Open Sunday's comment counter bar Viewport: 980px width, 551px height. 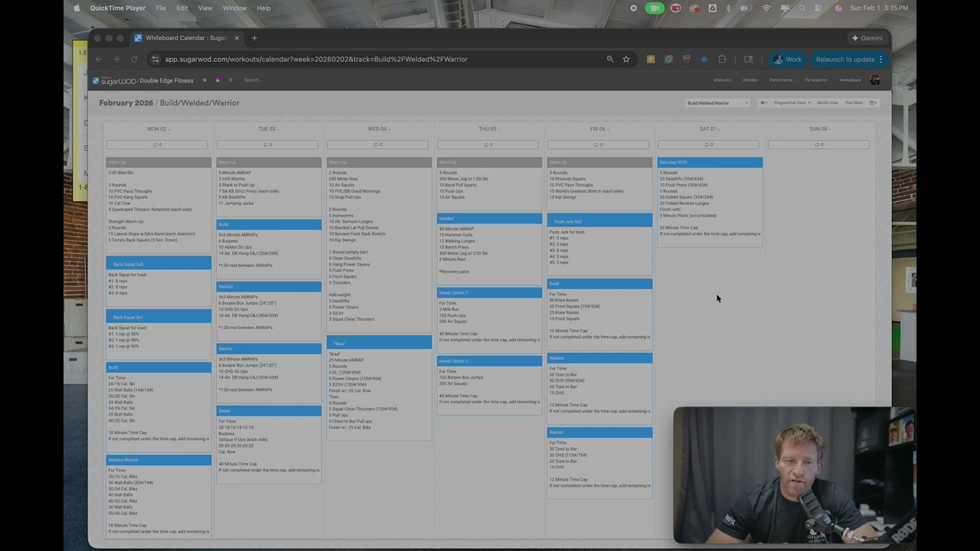pyautogui.click(x=818, y=145)
